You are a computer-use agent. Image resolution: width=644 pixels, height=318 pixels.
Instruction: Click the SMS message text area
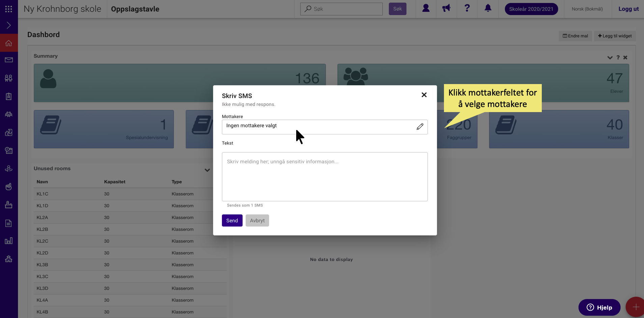click(x=325, y=177)
